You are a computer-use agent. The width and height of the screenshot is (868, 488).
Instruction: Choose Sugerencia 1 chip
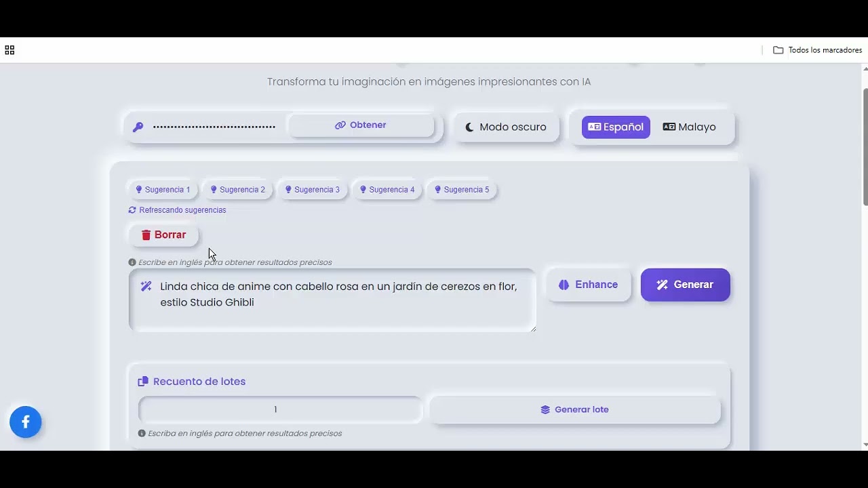[x=163, y=190]
